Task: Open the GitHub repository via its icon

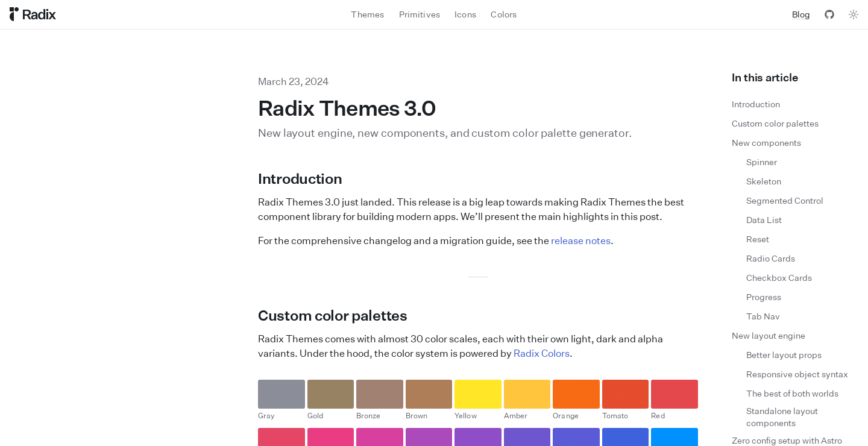Action: 829,14
